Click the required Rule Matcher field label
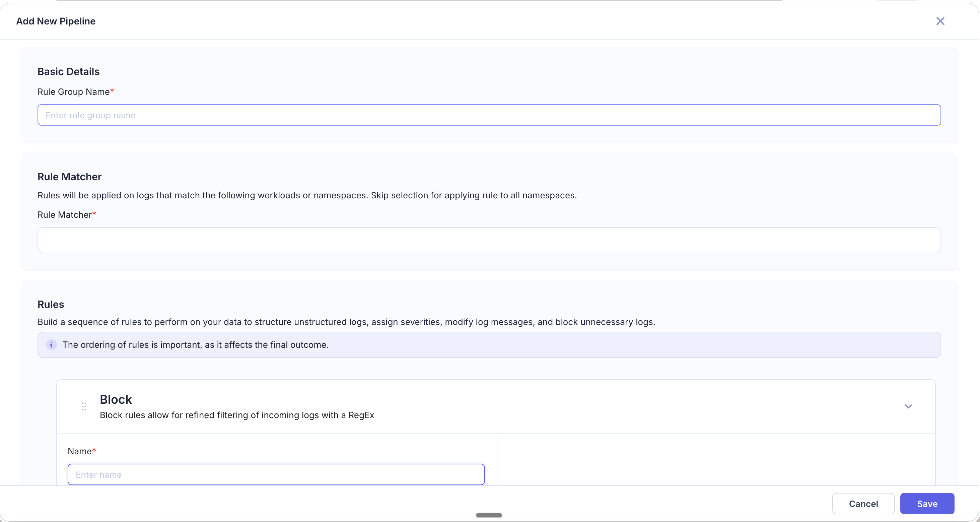Screen dimensions: 980x522 [65, 214]
